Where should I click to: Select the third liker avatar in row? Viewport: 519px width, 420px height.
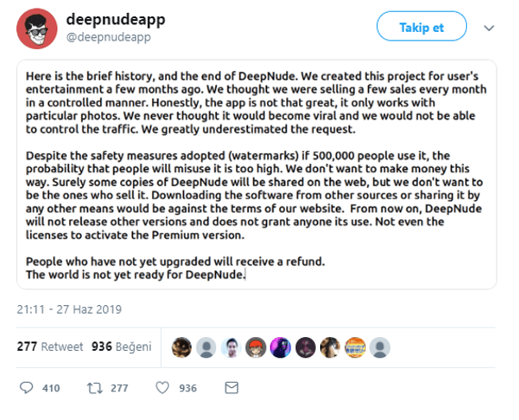pos(230,347)
